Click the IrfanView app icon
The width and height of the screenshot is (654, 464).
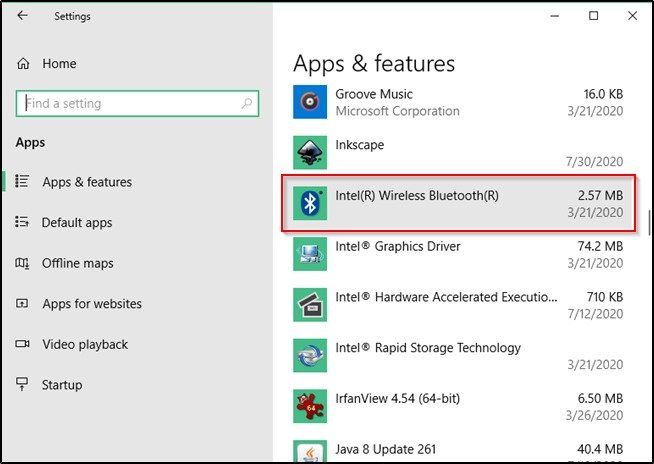[310, 406]
